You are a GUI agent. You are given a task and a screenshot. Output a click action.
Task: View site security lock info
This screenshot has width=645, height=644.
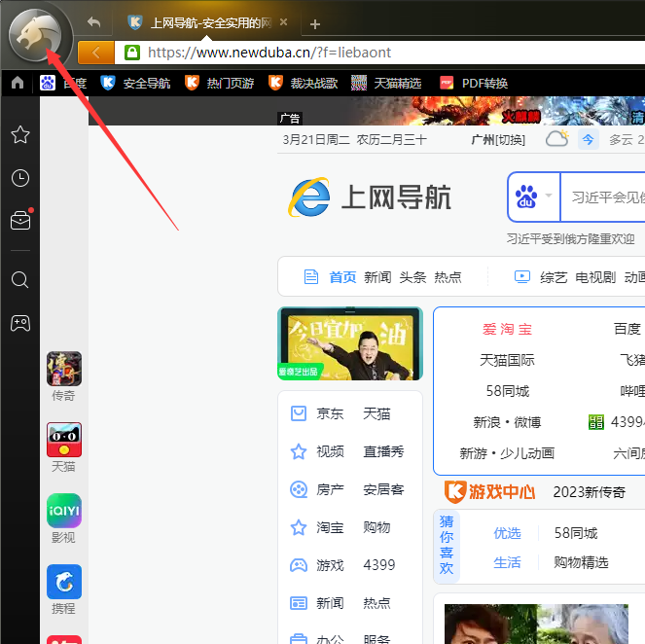[132, 53]
